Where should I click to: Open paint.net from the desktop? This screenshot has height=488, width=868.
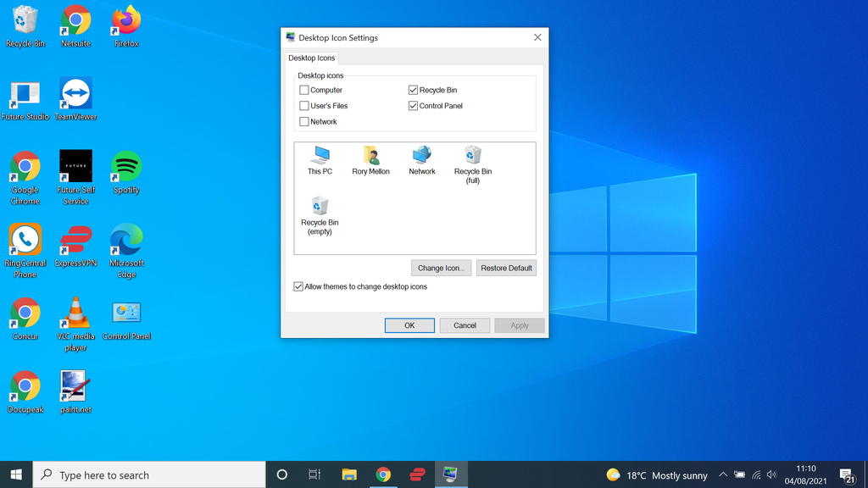pyautogui.click(x=75, y=385)
